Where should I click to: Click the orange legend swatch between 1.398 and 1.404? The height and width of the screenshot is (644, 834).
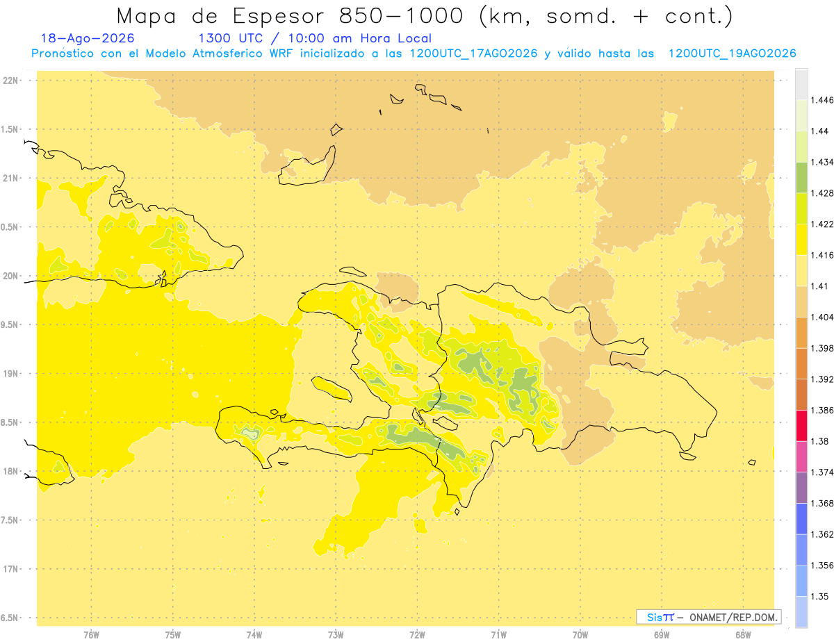coord(801,332)
